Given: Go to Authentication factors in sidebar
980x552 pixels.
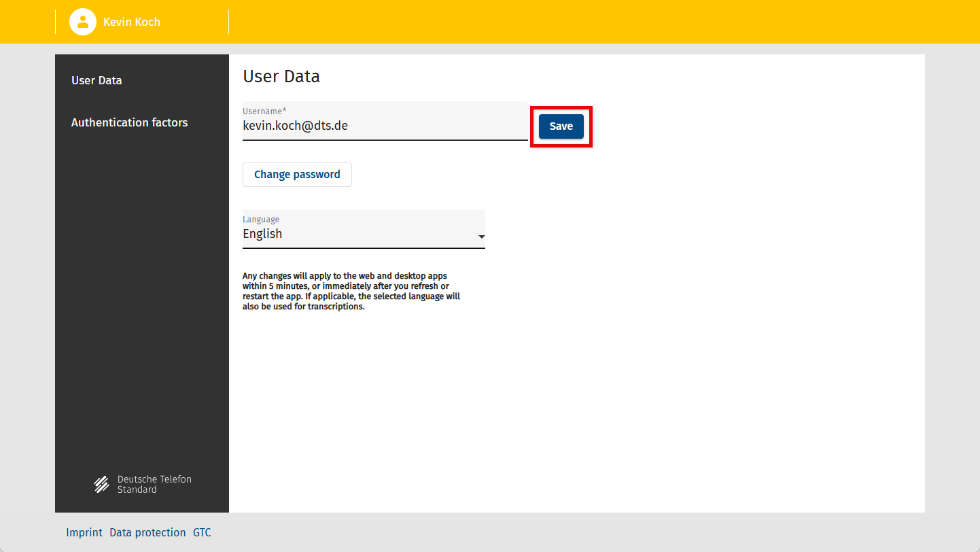Looking at the screenshot, I should [x=129, y=122].
